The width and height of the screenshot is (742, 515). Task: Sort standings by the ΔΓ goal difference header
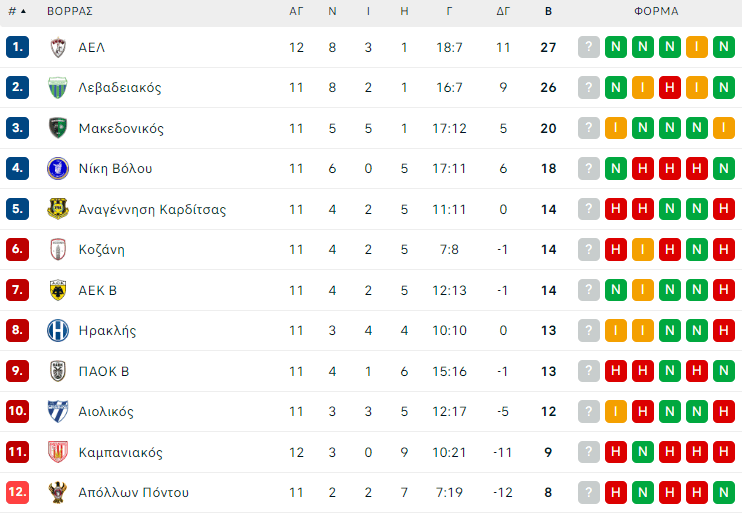point(503,11)
